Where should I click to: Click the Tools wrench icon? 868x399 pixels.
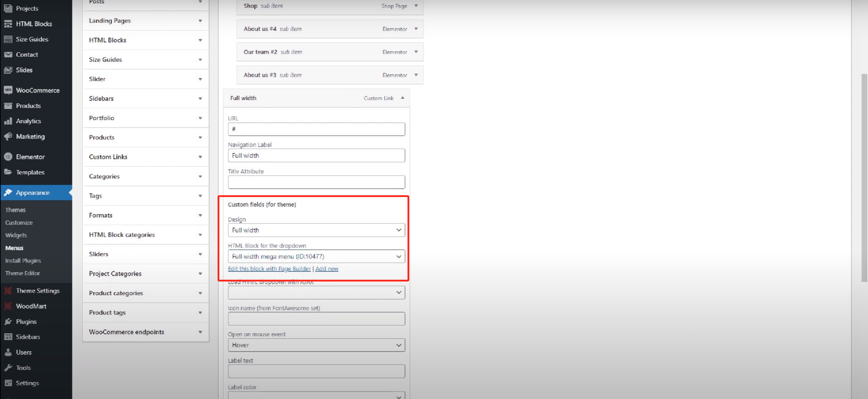click(8, 368)
